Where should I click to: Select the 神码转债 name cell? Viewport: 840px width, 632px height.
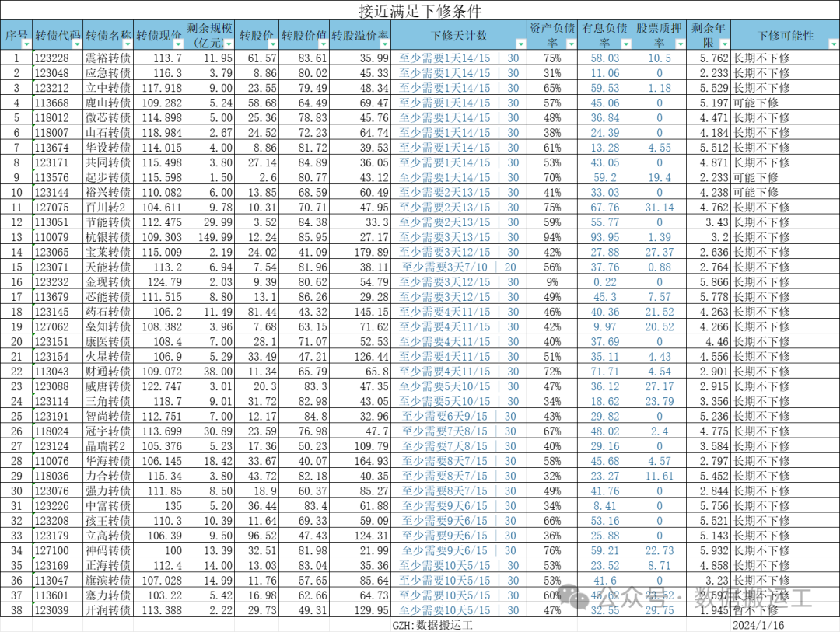108,551
